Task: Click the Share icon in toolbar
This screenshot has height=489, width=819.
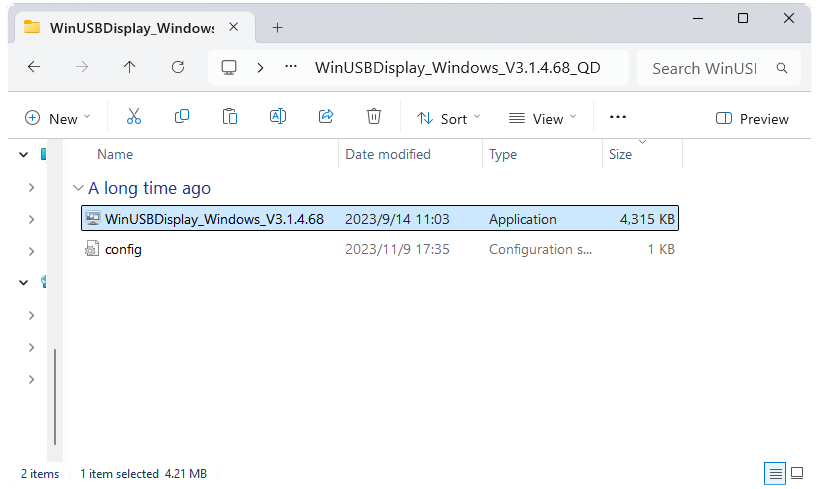Action: (x=326, y=117)
